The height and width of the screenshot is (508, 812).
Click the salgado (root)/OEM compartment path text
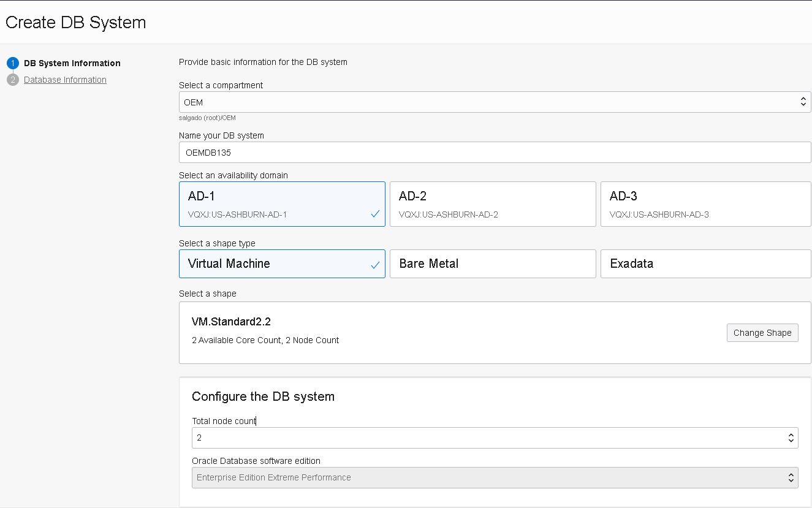click(x=208, y=118)
